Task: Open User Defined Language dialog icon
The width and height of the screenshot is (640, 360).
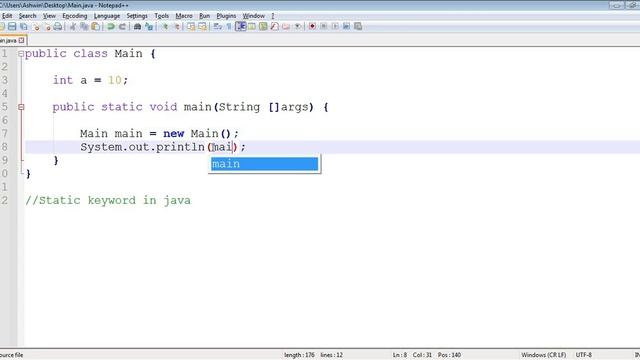Action: point(252,27)
